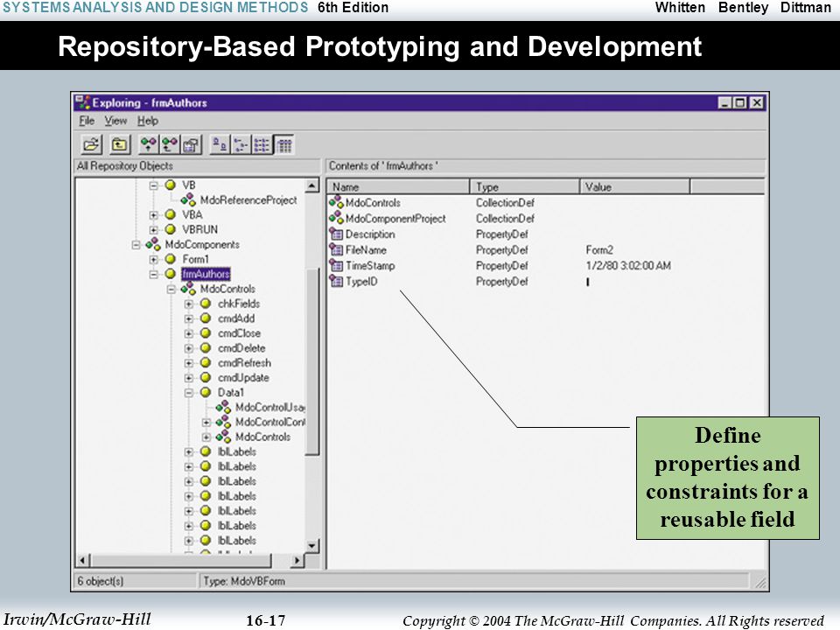Expand the Form1 tree node
This screenshot has width=840, height=630.
(x=154, y=260)
